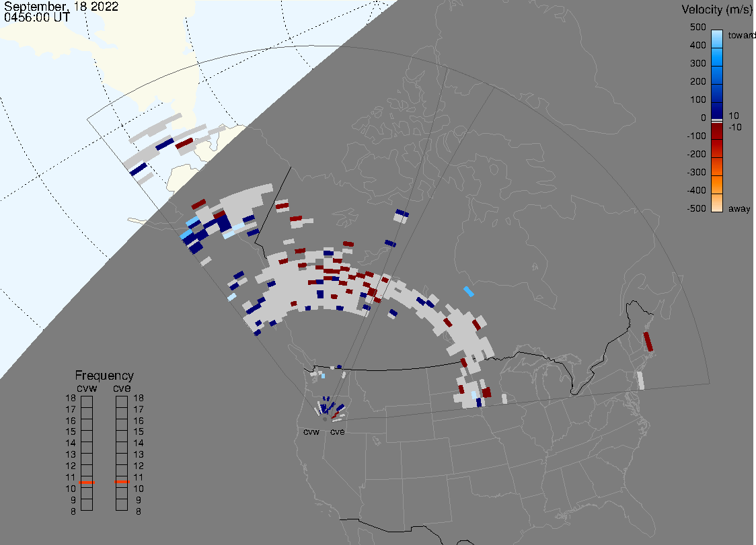Viewport: 756px width, 545px height.
Task: Click the 400 label on velocity scale
Action: tap(697, 45)
